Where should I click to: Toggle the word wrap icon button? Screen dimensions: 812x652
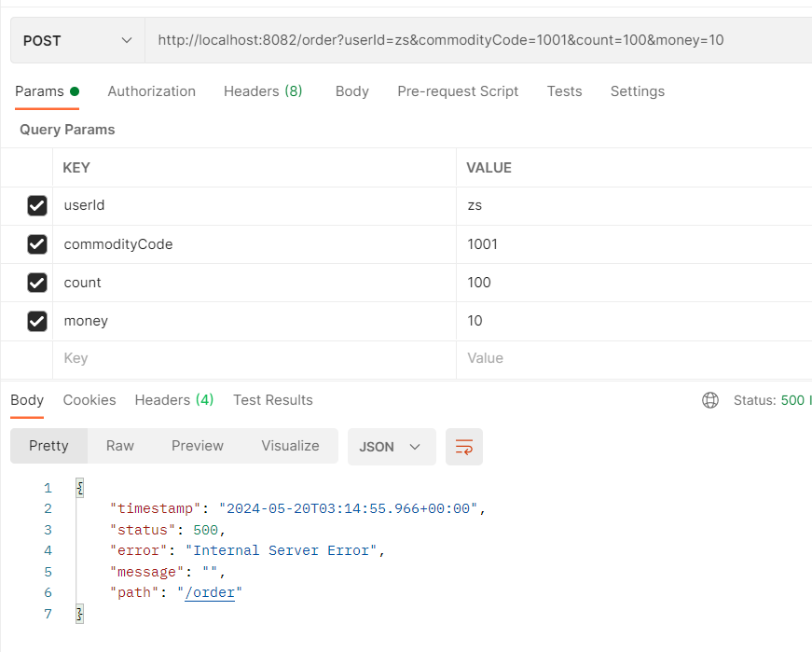(x=463, y=447)
